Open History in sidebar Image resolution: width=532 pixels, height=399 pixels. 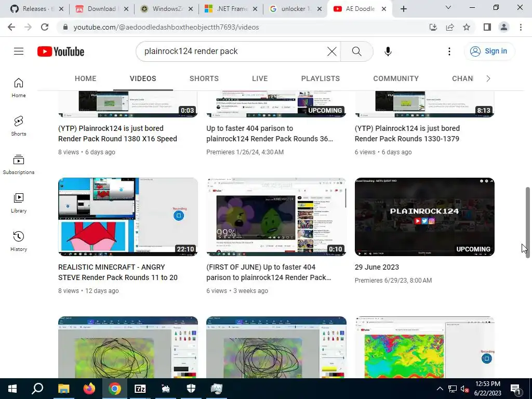point(19,241)
